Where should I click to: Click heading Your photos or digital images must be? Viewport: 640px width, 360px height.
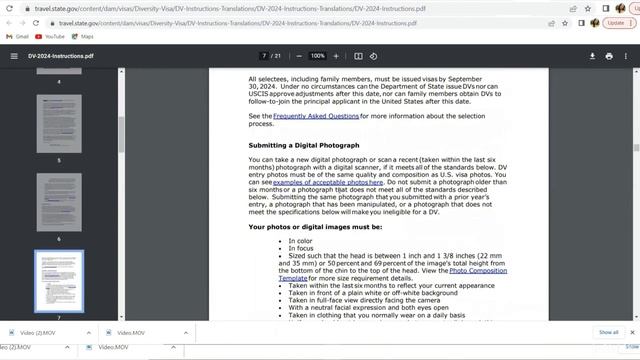pyautogui.click(x=316, y=227)
